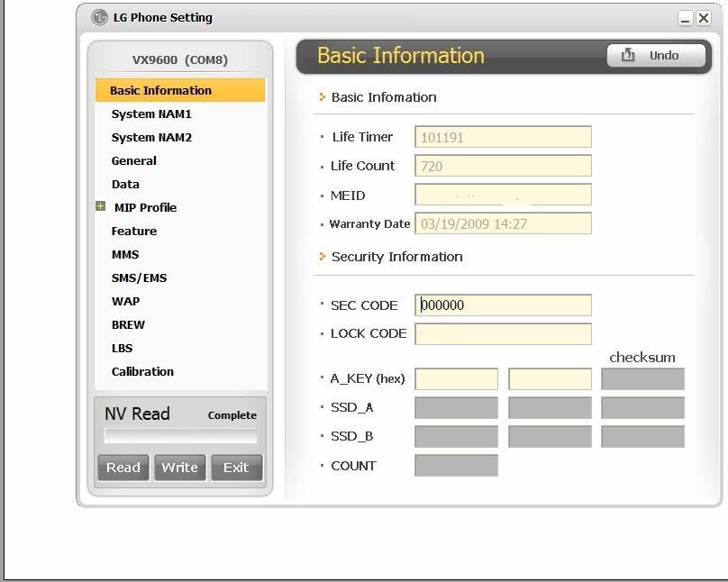Click the NV Read Complete status text
The width and height of the screenshot is (728, 582).
[x=232, y=415]
